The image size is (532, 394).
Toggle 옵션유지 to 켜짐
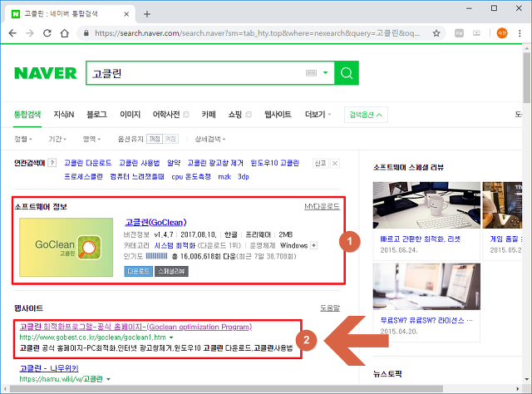click(170, 139)
